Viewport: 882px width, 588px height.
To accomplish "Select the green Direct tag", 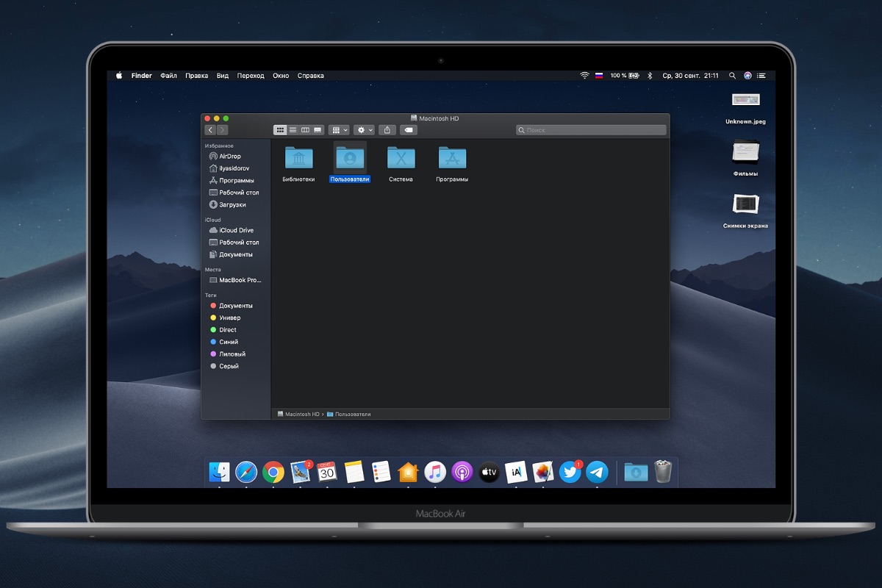I will point(223,330).
